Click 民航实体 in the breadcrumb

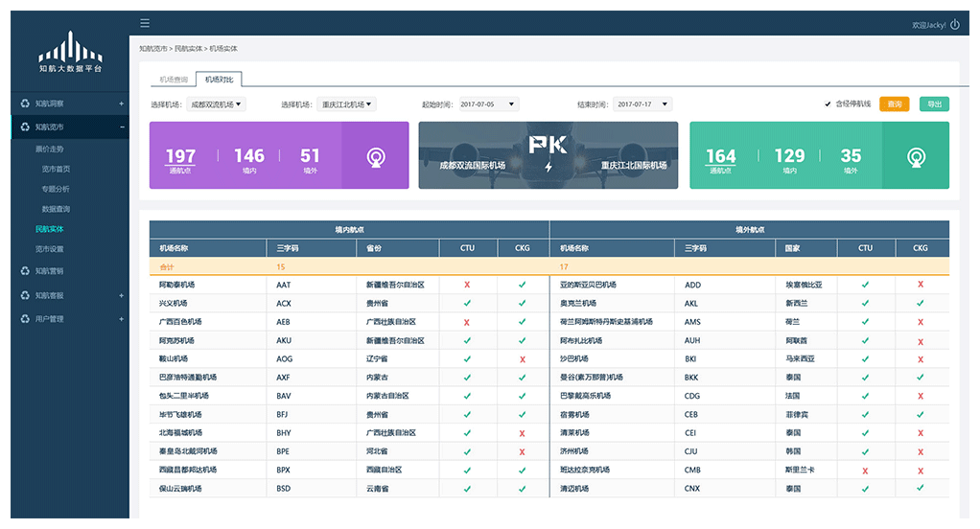tap(188, 48)
